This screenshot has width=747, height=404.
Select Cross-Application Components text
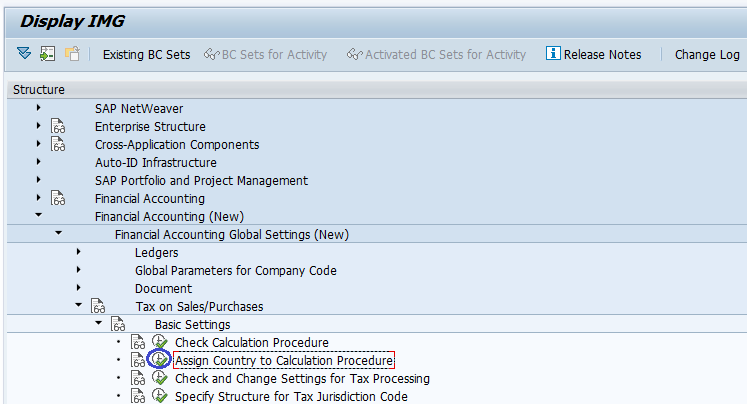[x=177, y=145]
